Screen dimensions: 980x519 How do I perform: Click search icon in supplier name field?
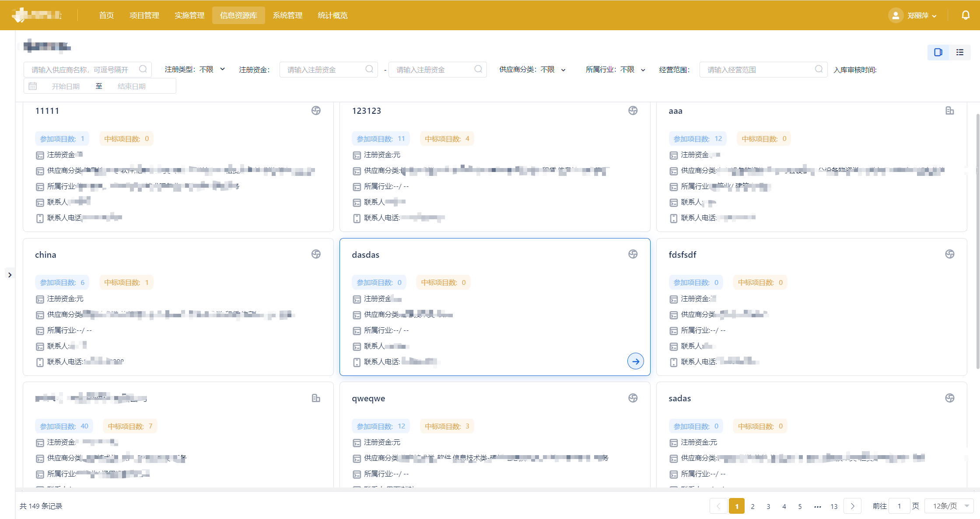(143, 69)
